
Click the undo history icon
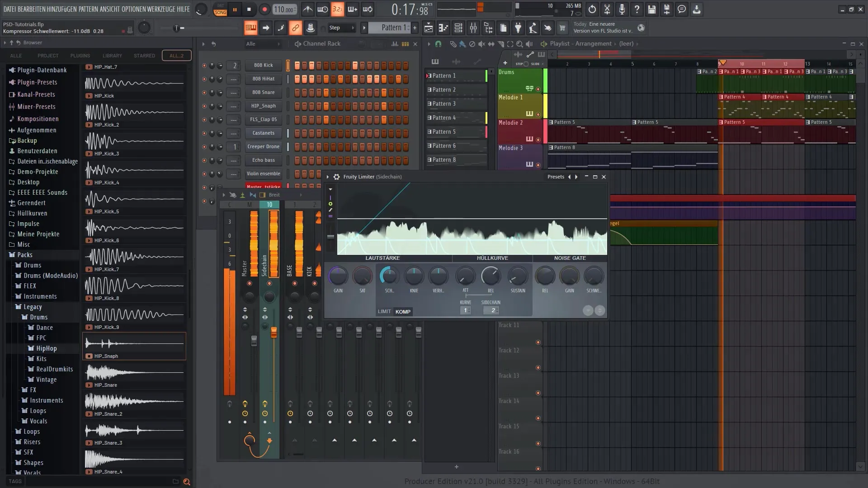[592, 9]
